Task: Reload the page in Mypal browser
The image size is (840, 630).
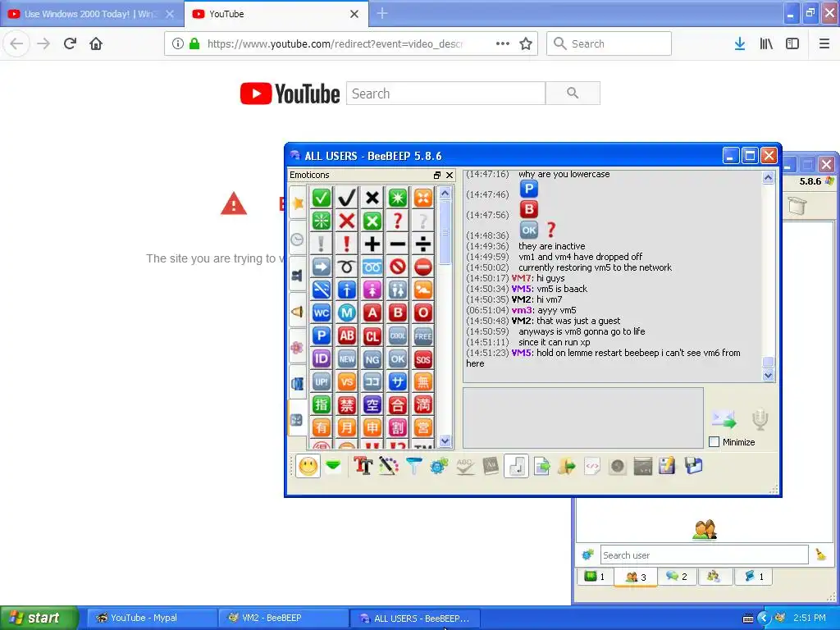Action: tap(70, 43)
